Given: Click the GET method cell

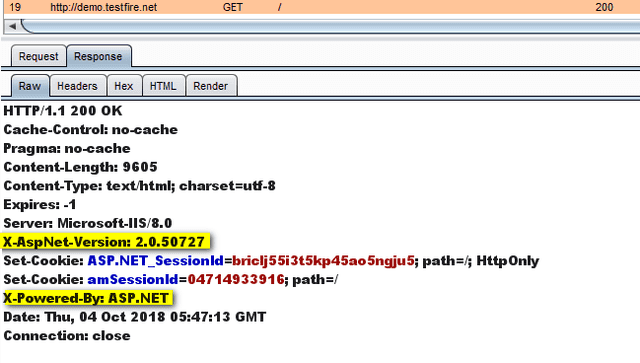Looking at the screenshot, I should (x=233, y=7).
